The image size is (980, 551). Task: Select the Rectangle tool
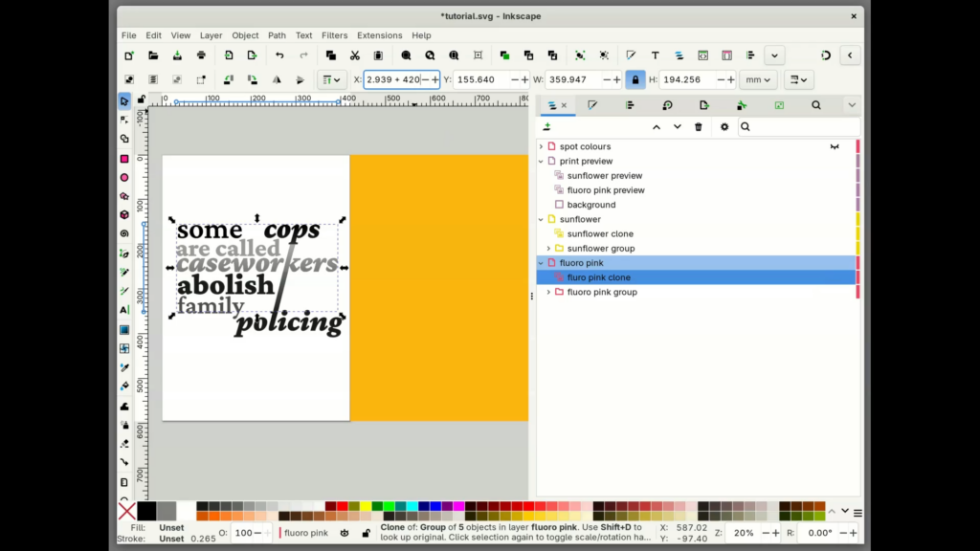point(123,158)
